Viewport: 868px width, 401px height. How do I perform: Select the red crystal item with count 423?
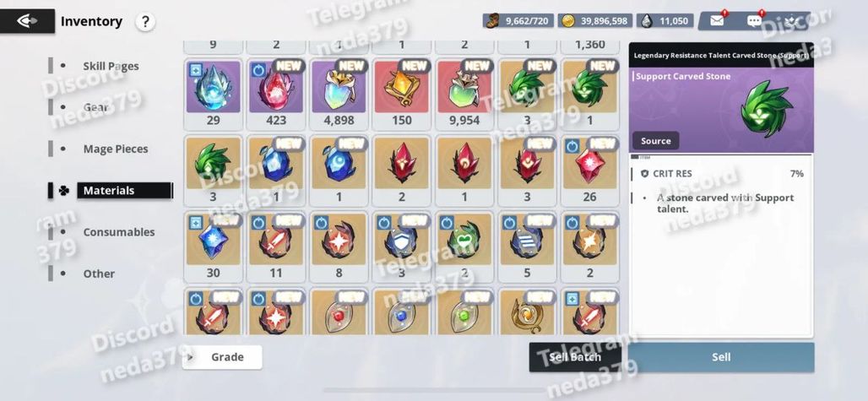(275, 94)
